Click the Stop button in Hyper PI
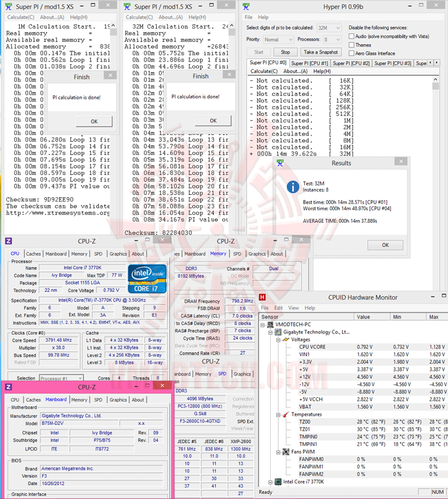 (286, 52)
